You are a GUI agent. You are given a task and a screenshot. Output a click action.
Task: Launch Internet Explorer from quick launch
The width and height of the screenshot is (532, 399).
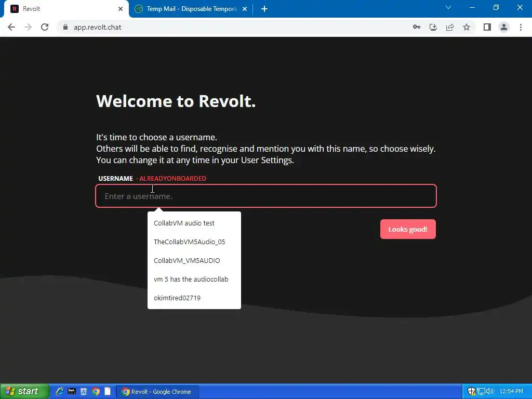pos(60,391)
